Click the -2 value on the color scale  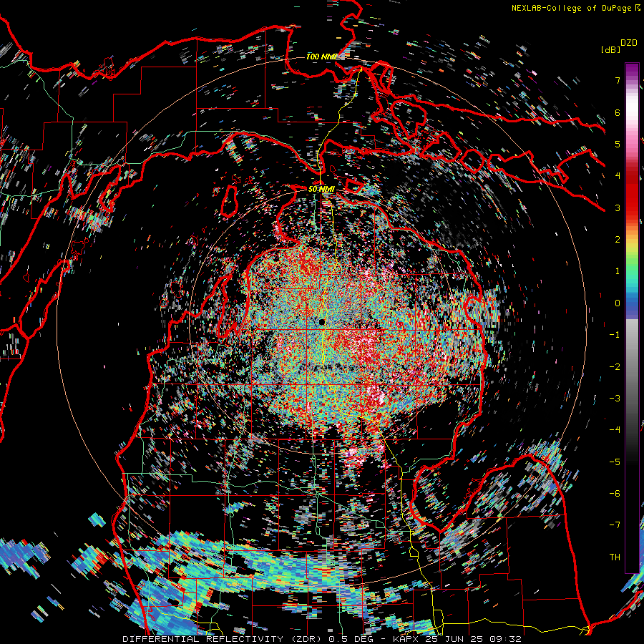(615, 367)
